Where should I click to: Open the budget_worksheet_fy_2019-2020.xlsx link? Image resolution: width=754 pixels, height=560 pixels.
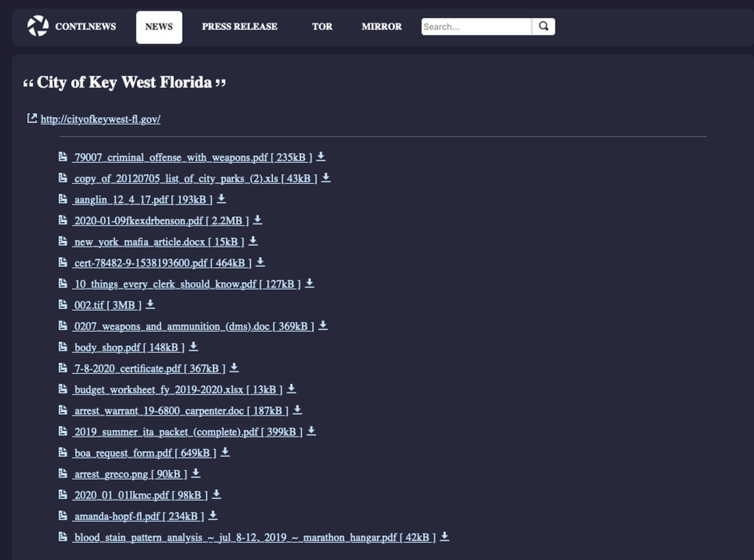[177, 390]
